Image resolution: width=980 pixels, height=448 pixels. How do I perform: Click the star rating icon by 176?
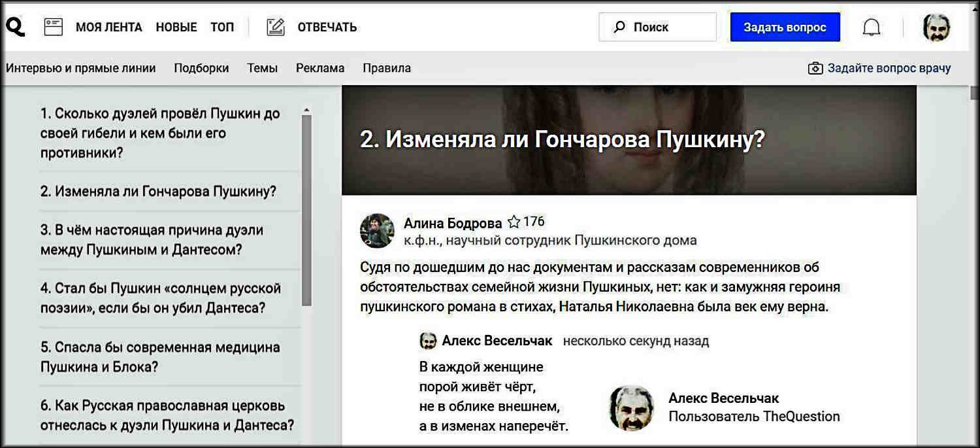514,222
